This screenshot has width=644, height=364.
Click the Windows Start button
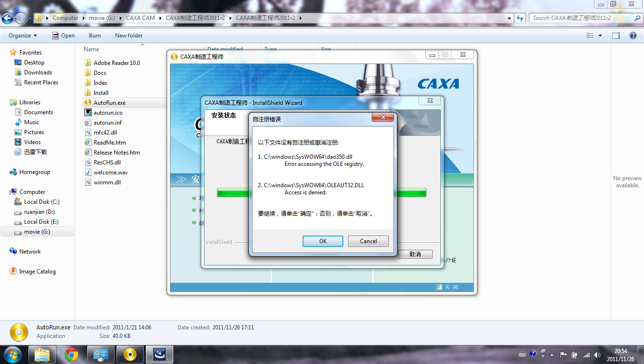point(13,355)
